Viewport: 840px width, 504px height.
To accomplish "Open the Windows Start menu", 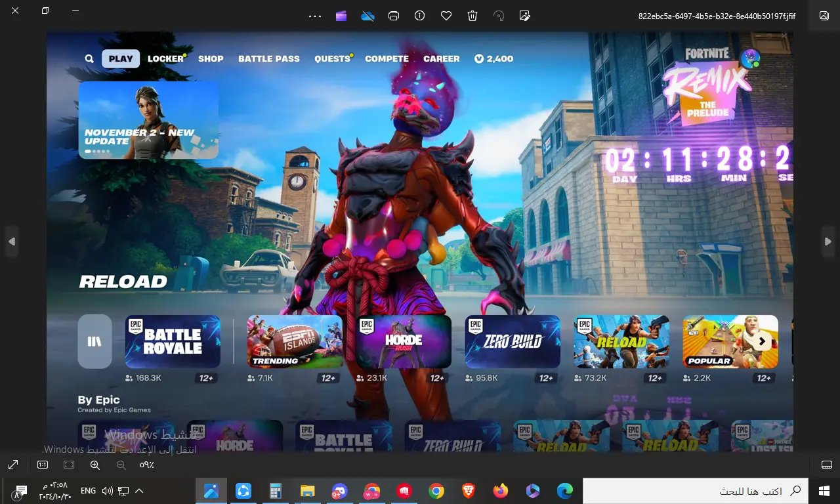I will tap(824, 491).
